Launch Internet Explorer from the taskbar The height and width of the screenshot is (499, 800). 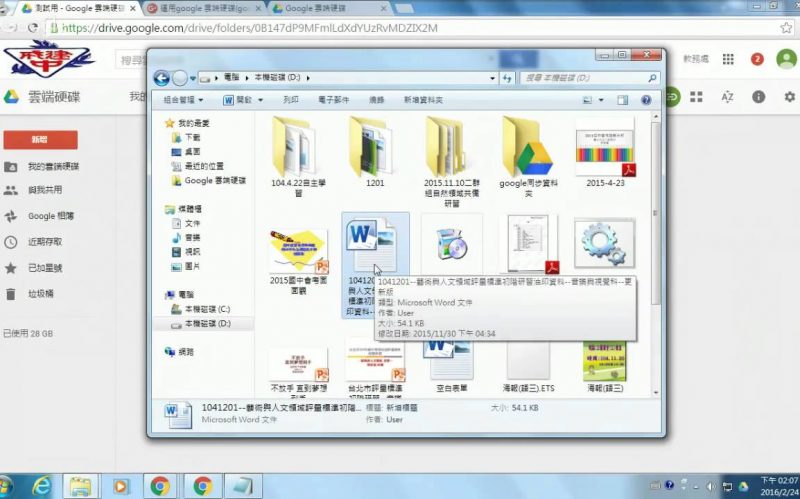41,485
